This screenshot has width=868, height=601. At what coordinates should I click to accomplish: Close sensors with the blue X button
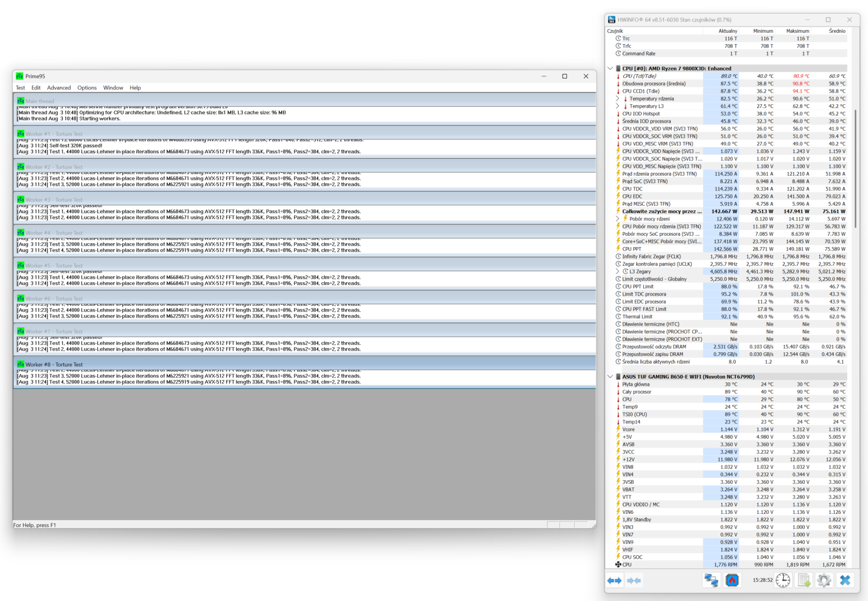coord(845,580)
